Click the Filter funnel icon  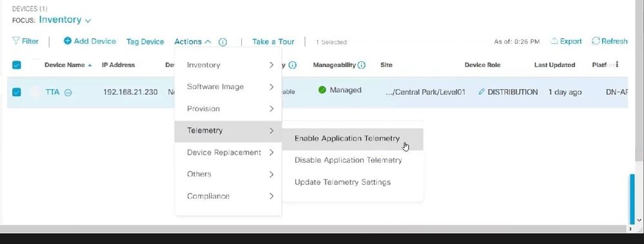tap(16, 41)
